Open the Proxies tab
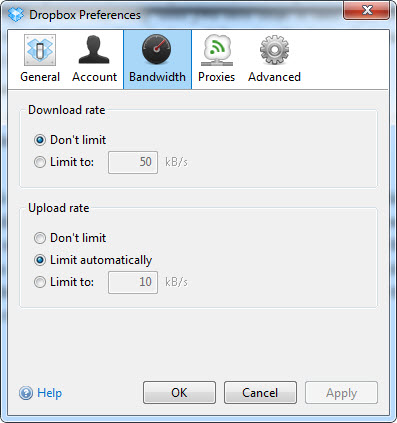 coord(217,59)
